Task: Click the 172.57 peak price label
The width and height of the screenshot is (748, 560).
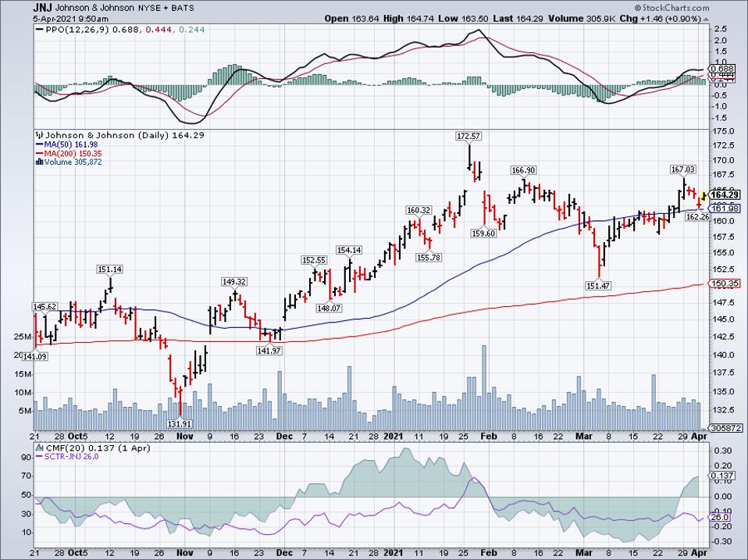Action: click(x=468, y=137)
